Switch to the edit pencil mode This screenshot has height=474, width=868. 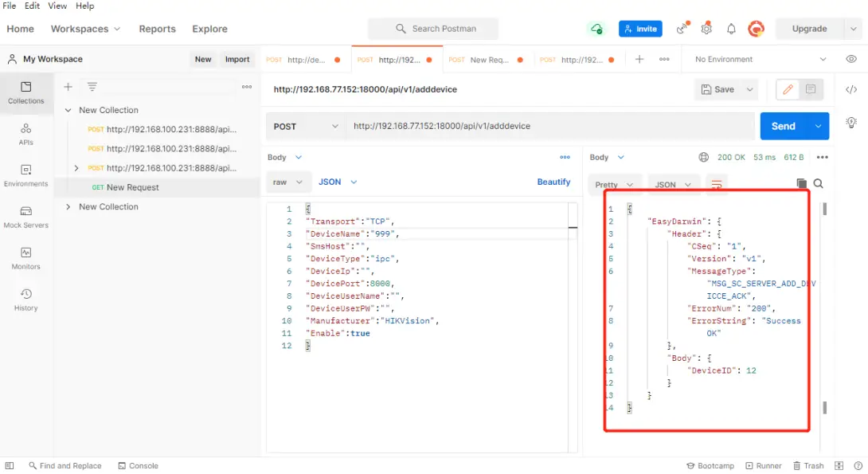pyautogui.click(x=788, y=89)
